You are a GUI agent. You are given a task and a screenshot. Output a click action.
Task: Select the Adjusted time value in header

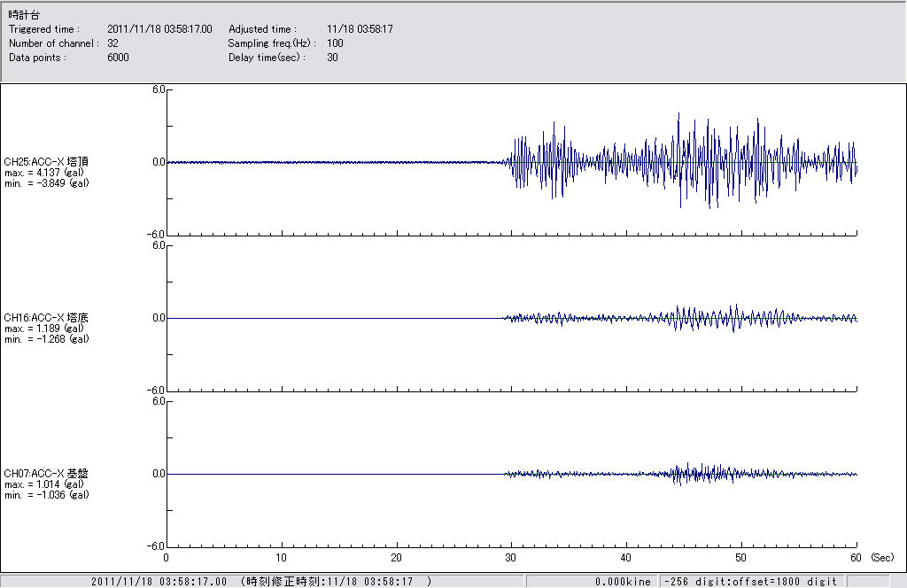point(360,29)
